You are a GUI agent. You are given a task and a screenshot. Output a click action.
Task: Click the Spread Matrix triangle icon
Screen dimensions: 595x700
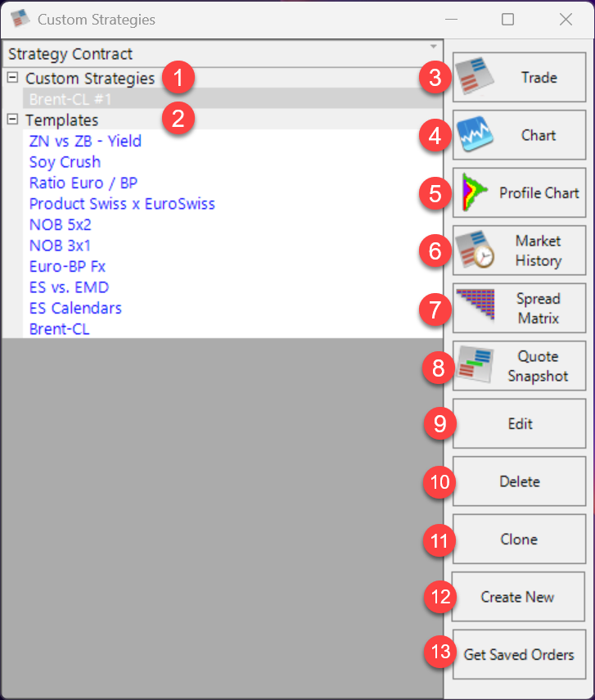click(476, 308)
